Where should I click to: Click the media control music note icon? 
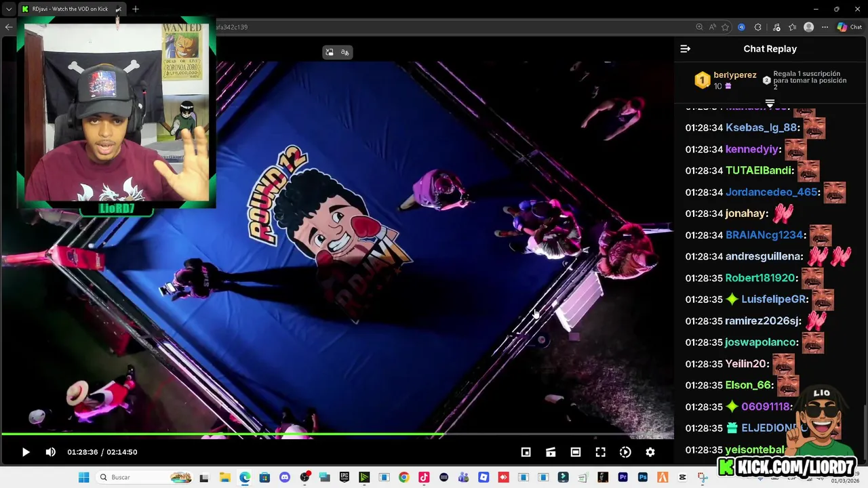tap(775, 27)
